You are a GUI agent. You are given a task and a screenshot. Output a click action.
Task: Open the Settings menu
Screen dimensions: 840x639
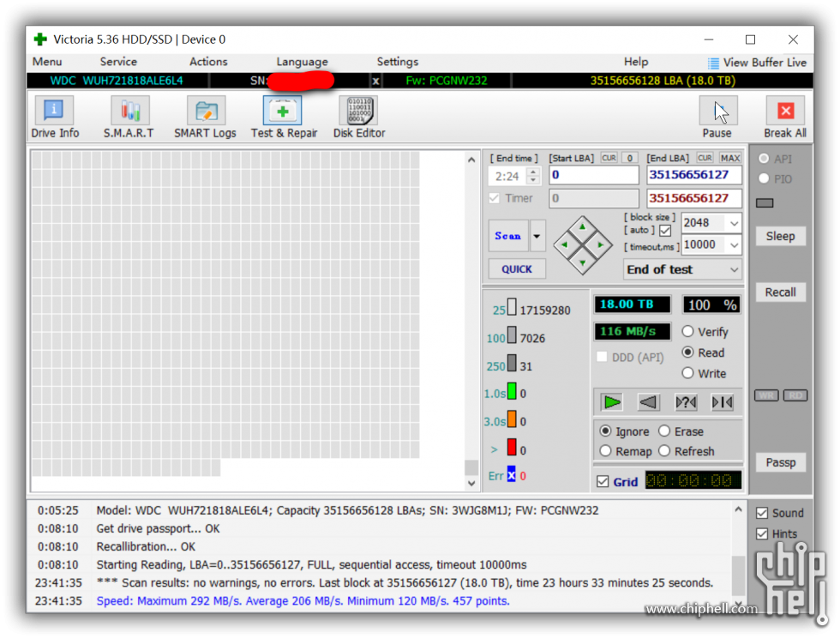(398, 62)
